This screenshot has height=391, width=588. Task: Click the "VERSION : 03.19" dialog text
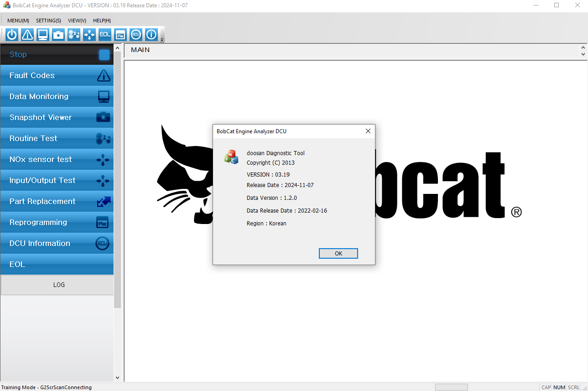[x=268, y=175]
